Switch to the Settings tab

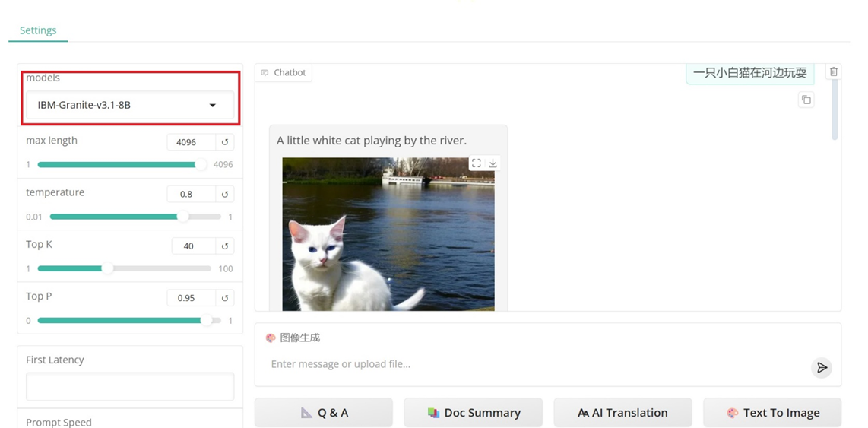click(38, 30)
